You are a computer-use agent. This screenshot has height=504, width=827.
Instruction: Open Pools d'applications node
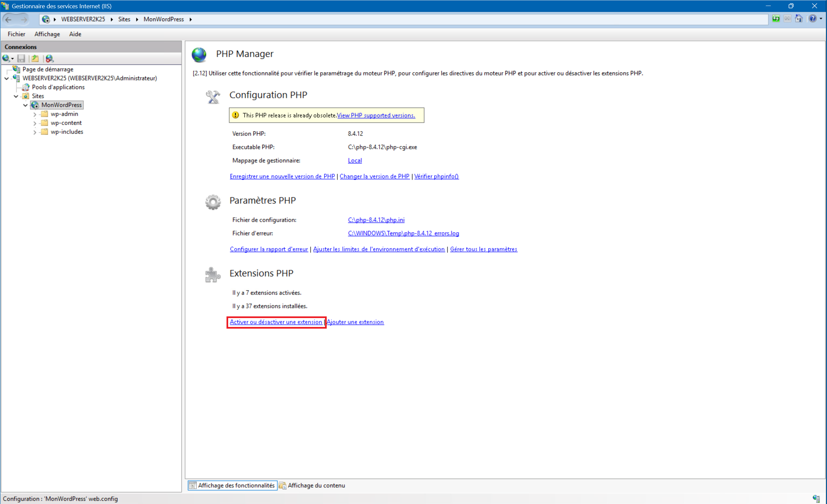[x=58, y=87]
